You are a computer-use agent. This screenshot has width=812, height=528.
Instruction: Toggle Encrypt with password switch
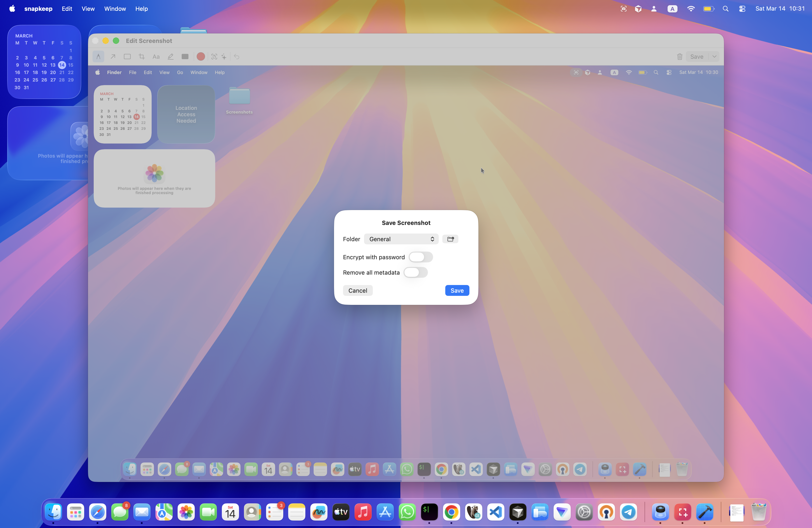click(421, 257)
